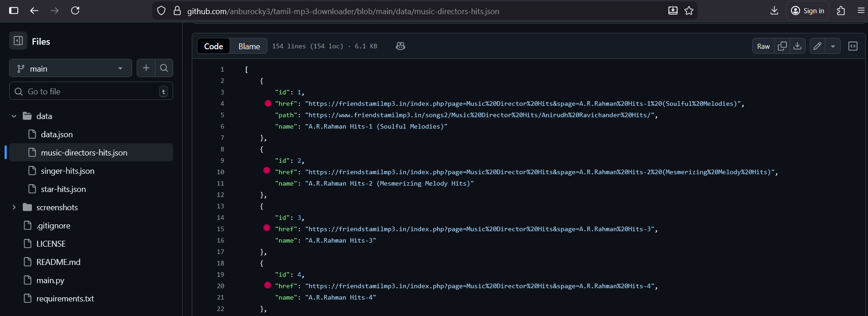Bookmark this page with star icon
This screenshot has width=868, height=316.
click(689, 11)
